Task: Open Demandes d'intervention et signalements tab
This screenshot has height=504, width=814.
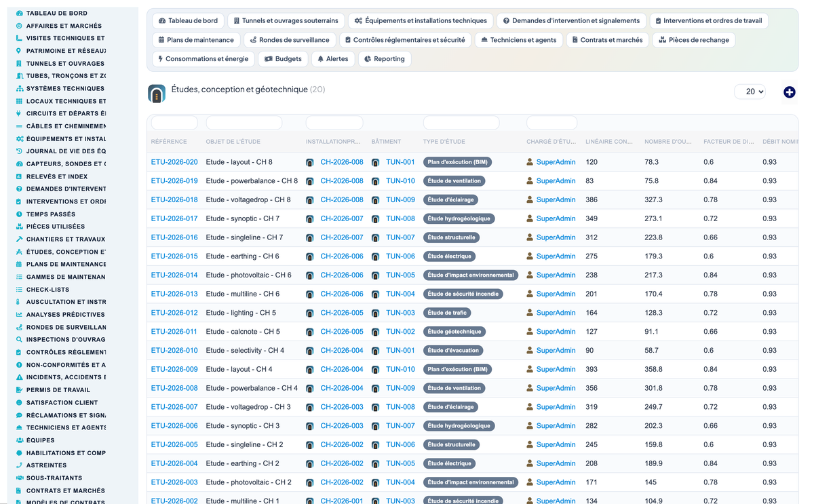Action: click(x=571, y=21)
